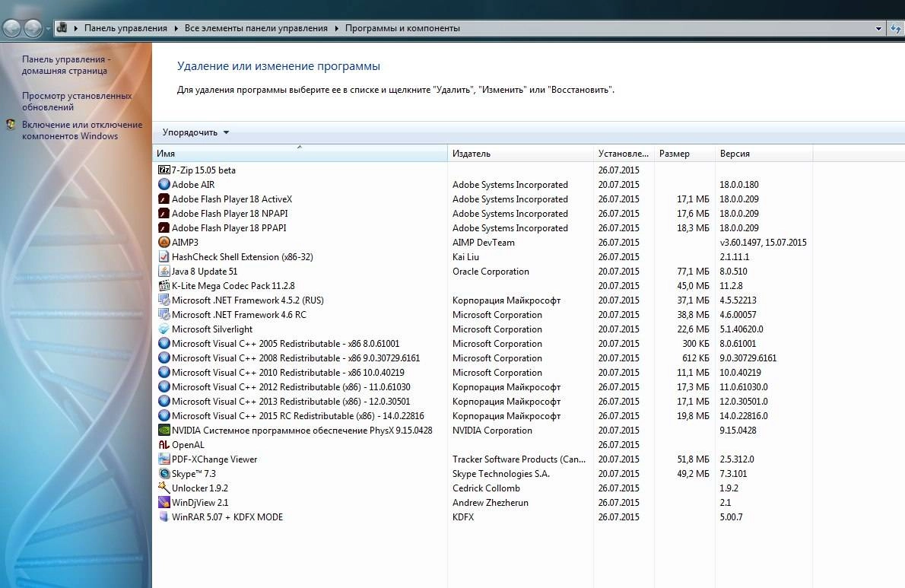Click the size value 77,1 МБ
This screenshot has height=588, width=905.
tap(693, 272)
